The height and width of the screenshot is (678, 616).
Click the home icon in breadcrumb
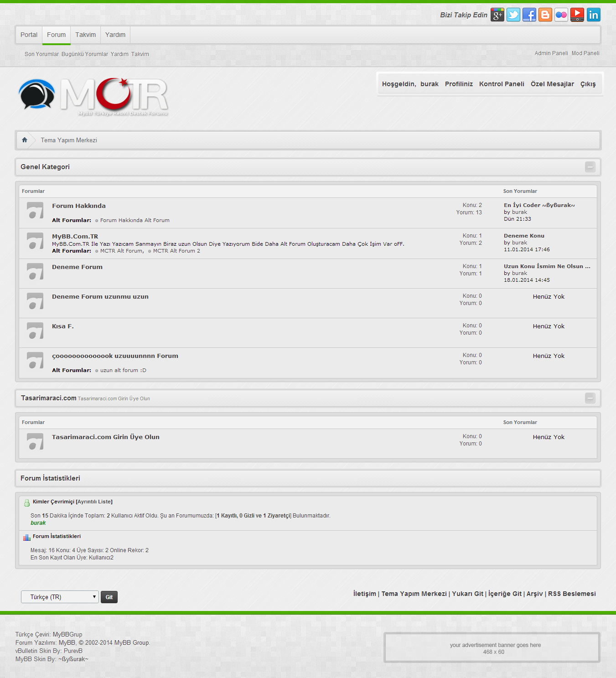tap(25, 140)
